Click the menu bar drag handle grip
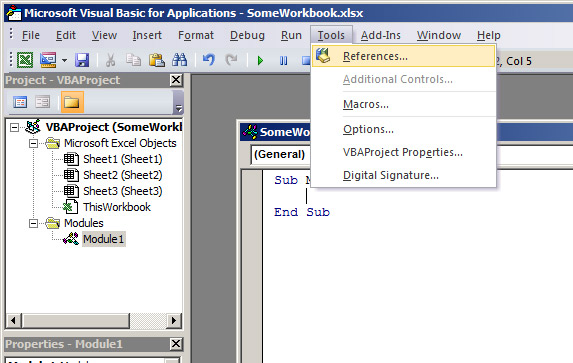 point(11,34)
